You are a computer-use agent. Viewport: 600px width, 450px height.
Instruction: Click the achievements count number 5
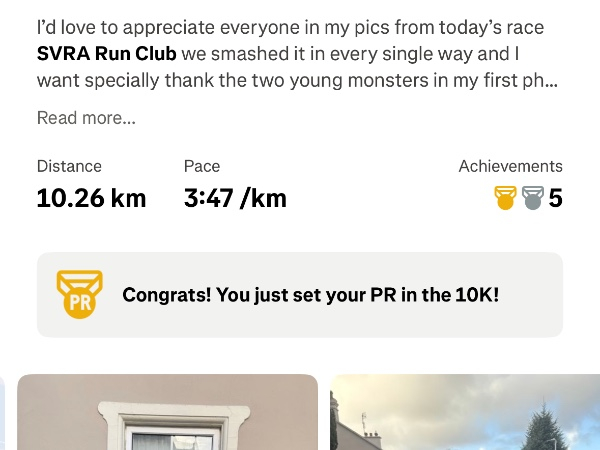tap(556, 198)
